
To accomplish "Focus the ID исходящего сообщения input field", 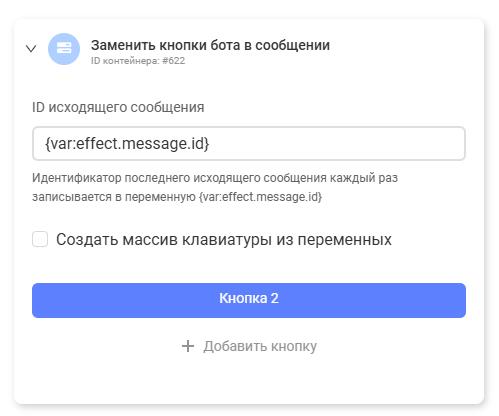I will [x=249, y=143].
